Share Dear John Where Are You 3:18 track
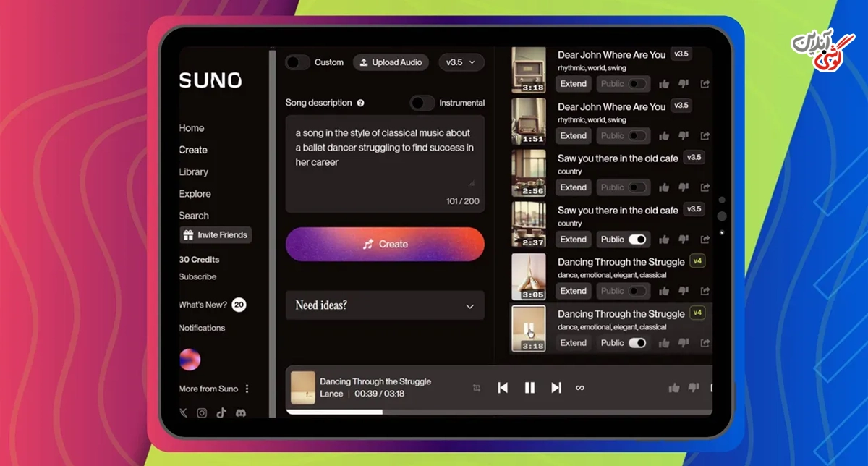The width and height of the screenshot is (868, 466). coord(705,84)
